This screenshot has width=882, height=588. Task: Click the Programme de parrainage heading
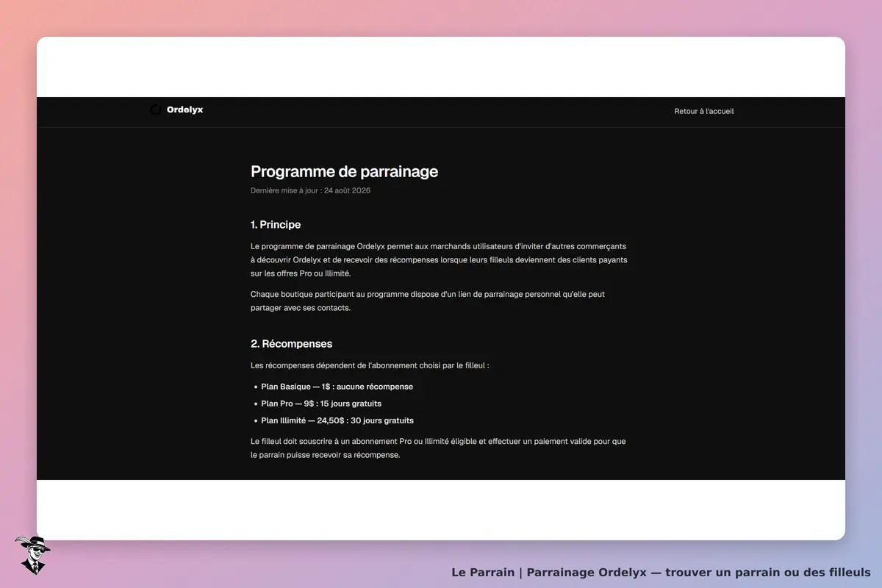coord(344,171)
